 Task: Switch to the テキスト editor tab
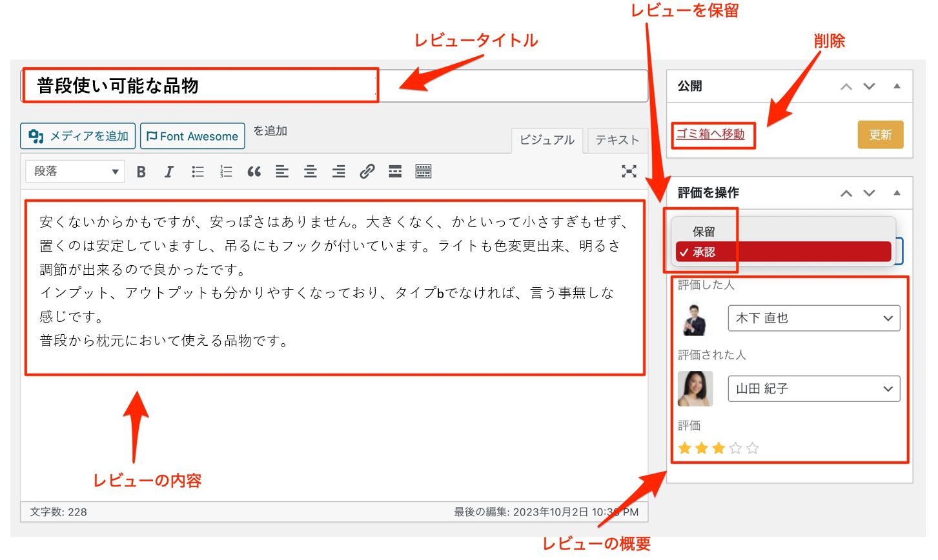(617, 140)
